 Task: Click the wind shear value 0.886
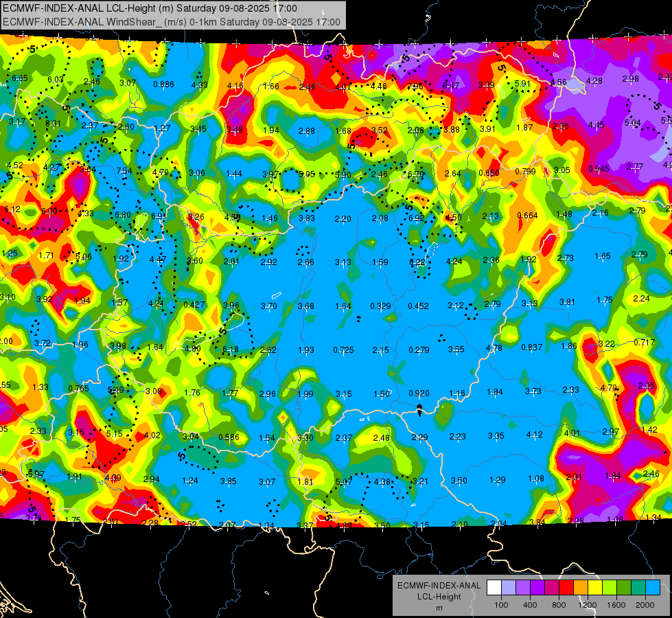tap(164, 84)
